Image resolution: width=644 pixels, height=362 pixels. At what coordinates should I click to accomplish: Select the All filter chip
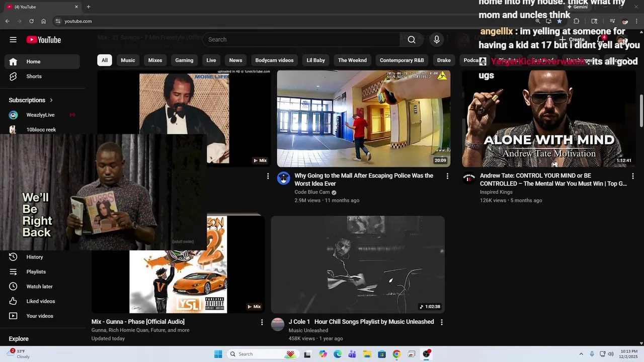tap(104, 60)
